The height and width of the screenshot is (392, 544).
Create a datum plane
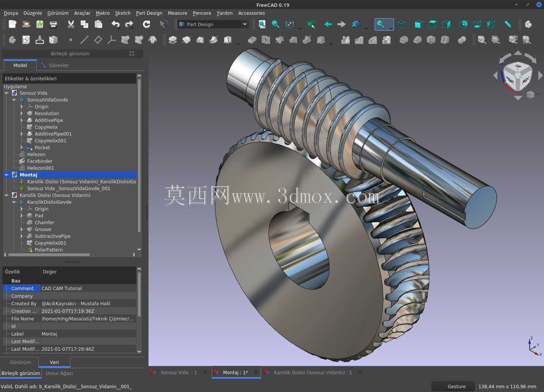pyautogui.click(x=98, y=40)
